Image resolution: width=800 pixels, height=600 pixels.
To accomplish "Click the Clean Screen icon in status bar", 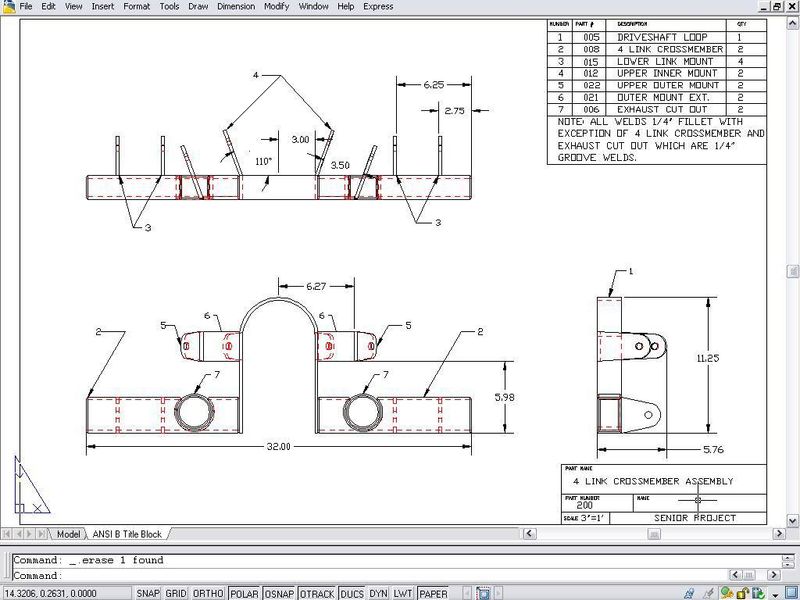I will 790,593.
